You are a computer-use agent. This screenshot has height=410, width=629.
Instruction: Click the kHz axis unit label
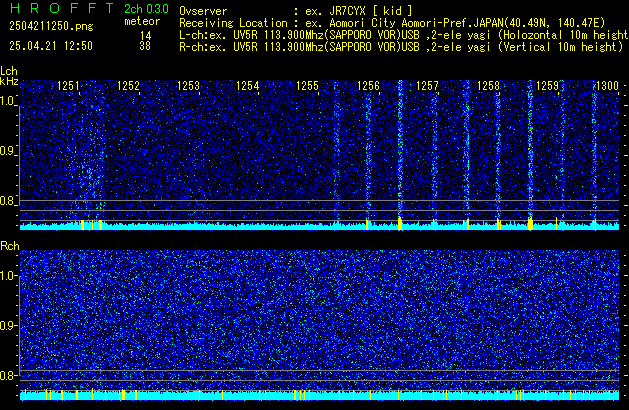click(9, 81)
